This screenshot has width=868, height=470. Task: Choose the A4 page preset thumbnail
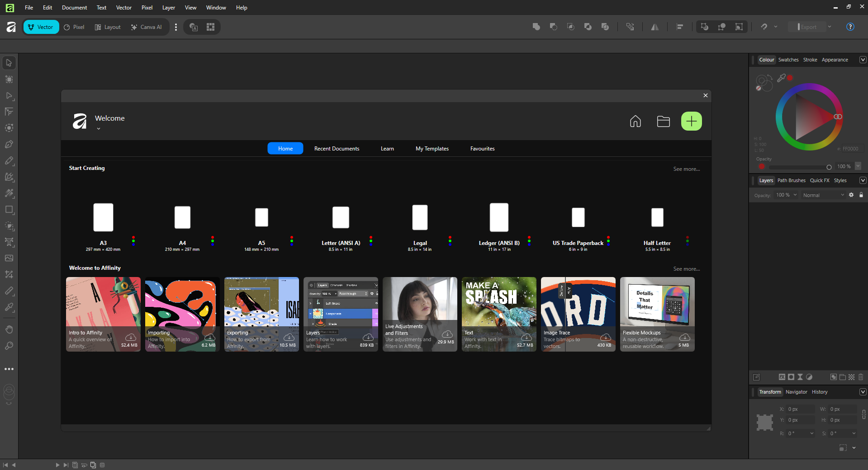pos(182,217)
